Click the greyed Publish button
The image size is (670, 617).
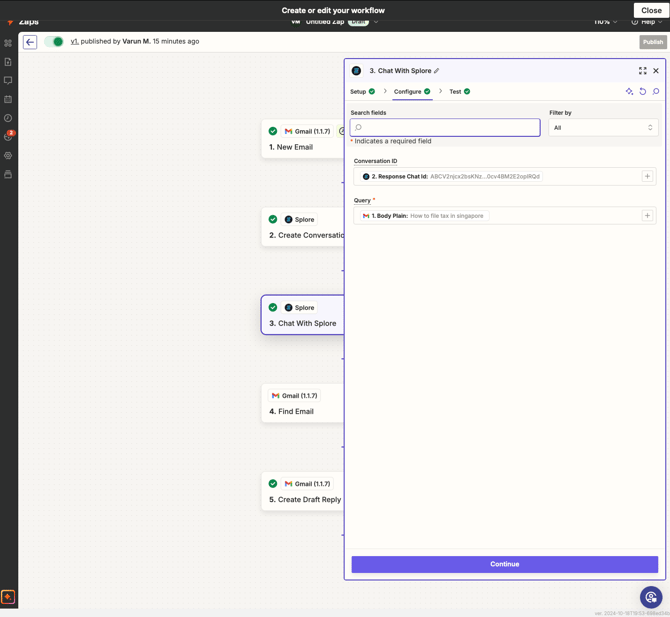[x=652, y=42]
